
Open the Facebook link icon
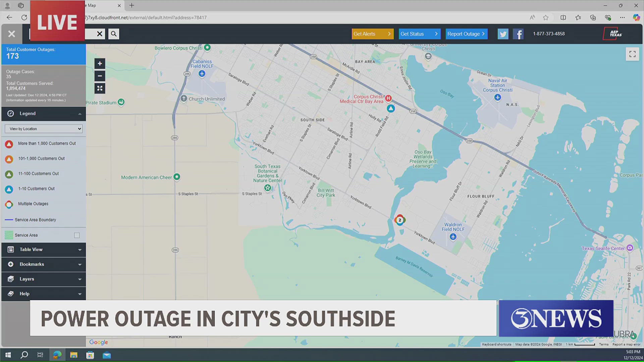pos(518,34)
